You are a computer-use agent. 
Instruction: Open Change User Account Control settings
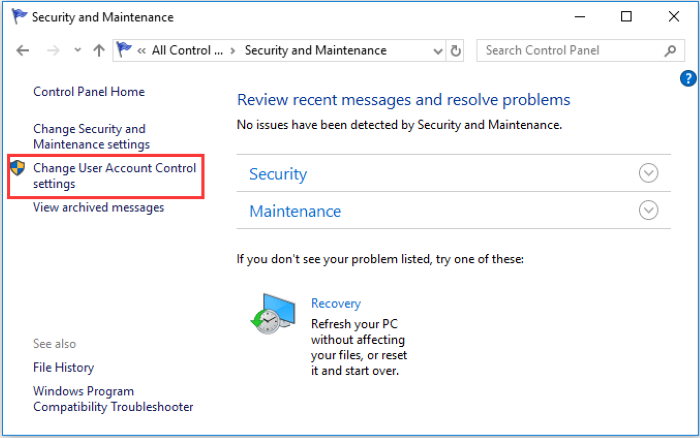(115, 176)
